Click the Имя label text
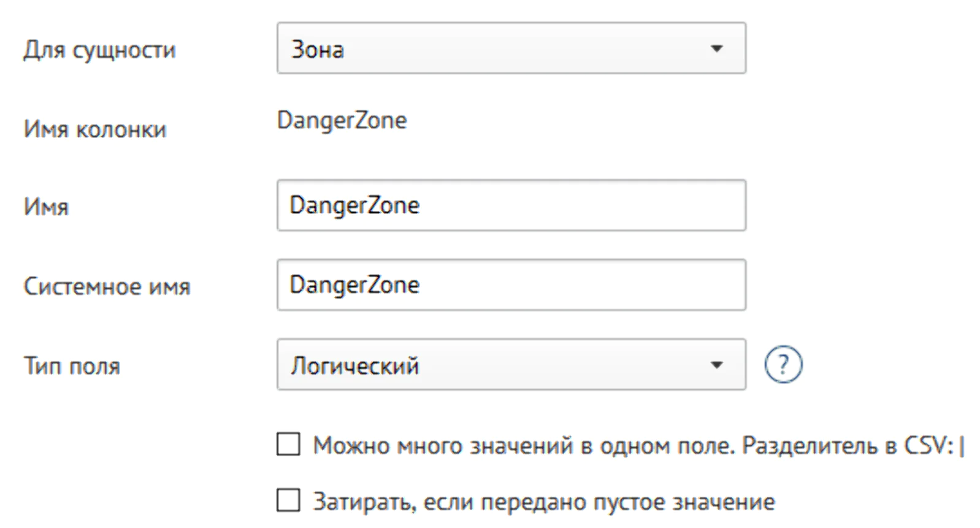Image resolution: width=980 pixels, height=528 pixels. (46, 207)
